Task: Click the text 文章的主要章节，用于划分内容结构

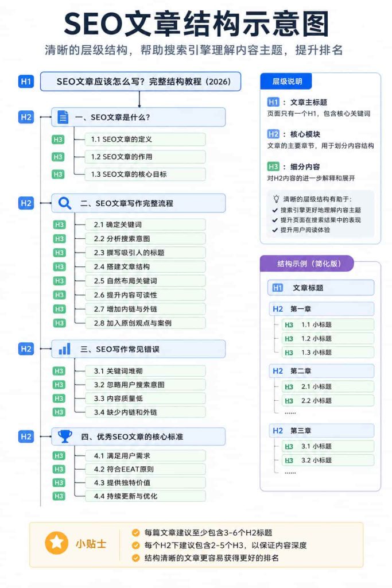Action: point(320,146)
